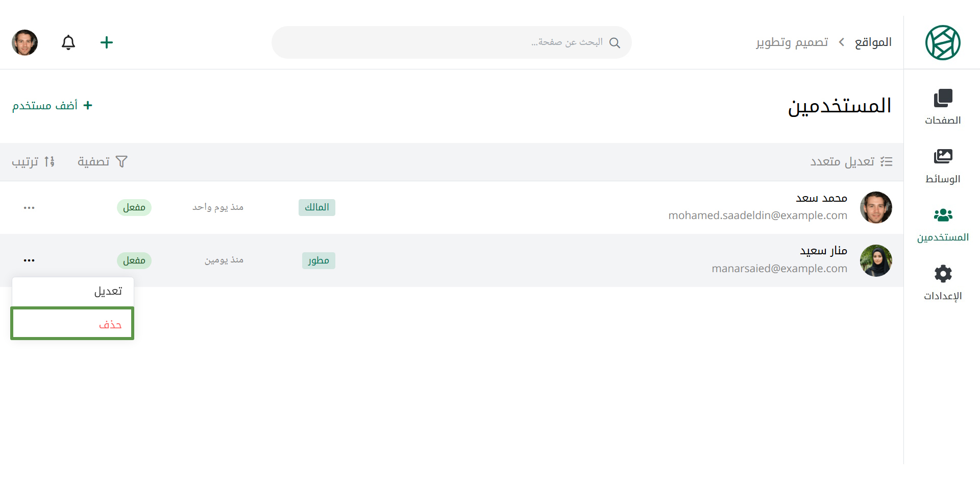
Task: Click the app logo in the corner
Action: 943,42
